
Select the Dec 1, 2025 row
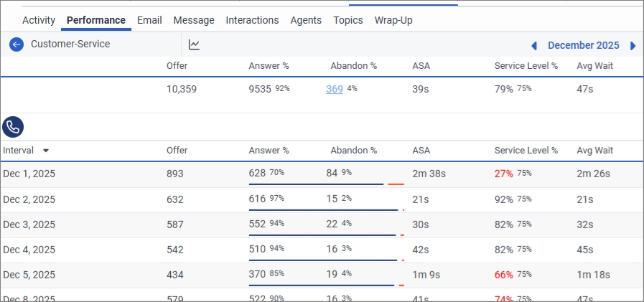coord(29,174)
